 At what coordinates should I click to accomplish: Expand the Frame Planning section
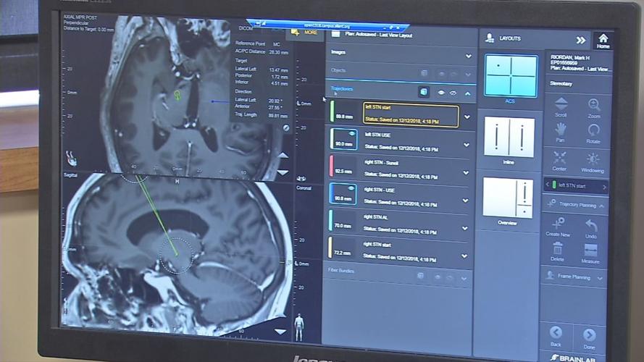pos(600,279)
